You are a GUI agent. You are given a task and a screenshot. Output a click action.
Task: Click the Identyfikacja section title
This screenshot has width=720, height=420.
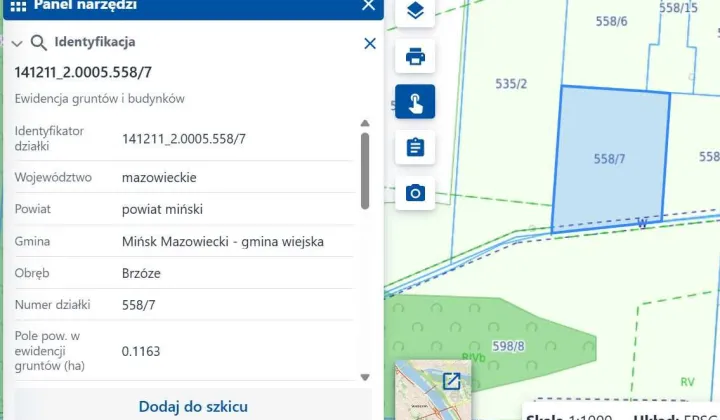tap(95, 42)
